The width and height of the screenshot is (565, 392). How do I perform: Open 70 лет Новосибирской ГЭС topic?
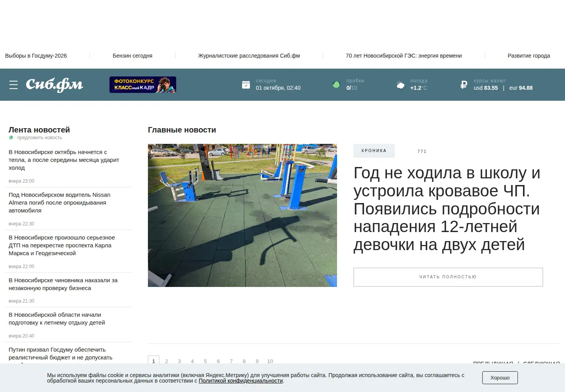point(404,56)
